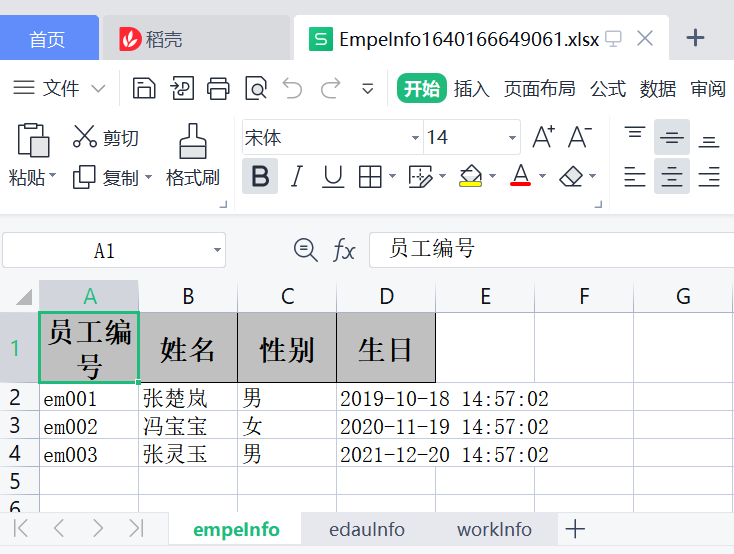This screenshot has height=554, width=734.
Task: Toggle Underline formatting
Action: pos(333,177)
